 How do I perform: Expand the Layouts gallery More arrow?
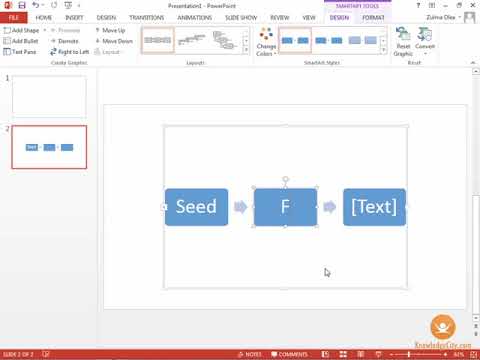tap(246, 50)
